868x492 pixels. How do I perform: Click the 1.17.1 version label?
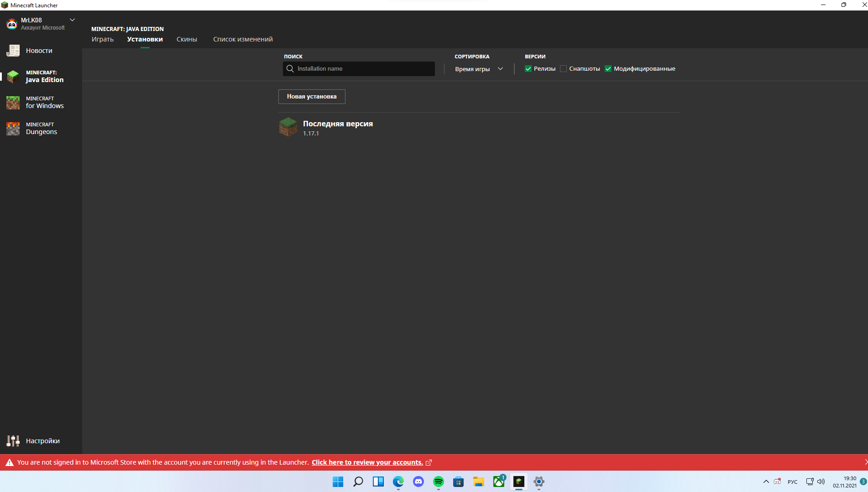coord(311,134)
